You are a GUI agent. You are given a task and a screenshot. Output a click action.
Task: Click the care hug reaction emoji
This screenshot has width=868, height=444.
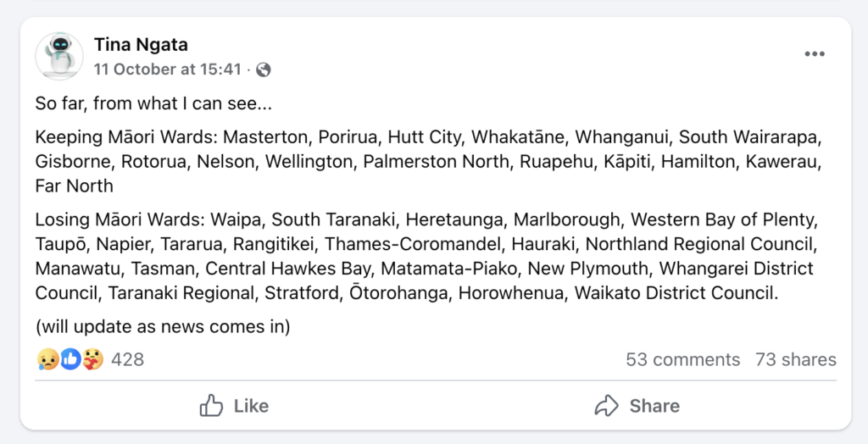point(93,359)
